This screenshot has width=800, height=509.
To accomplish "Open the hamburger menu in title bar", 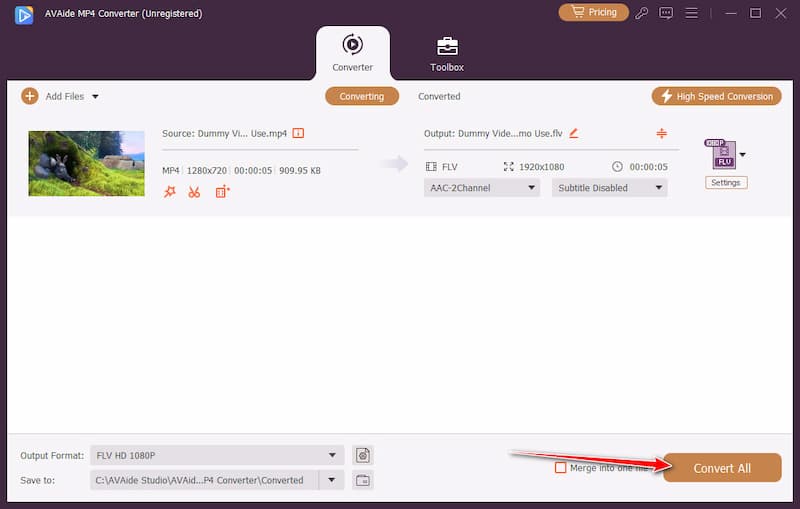I will (x=692, y=13).
